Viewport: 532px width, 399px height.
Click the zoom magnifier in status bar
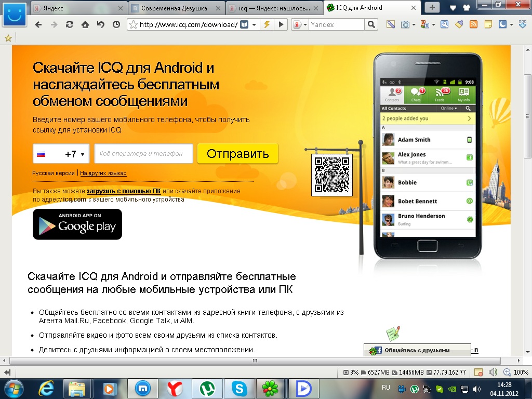coord(507,372)
